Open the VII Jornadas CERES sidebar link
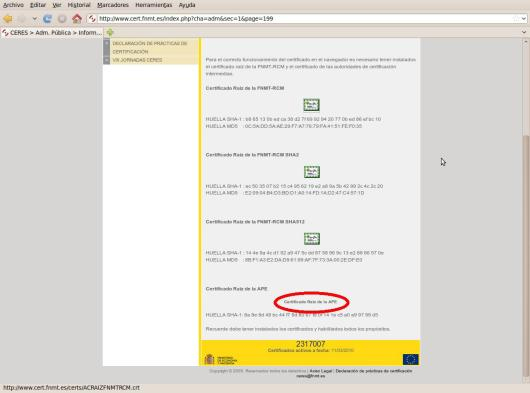The image size is (530, 393). [x=137, y=60]
